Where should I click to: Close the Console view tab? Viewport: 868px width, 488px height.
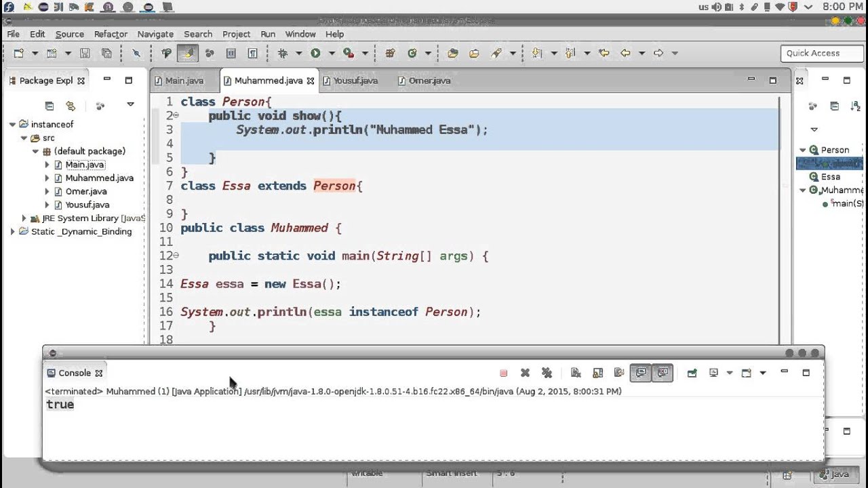[99, 373]
